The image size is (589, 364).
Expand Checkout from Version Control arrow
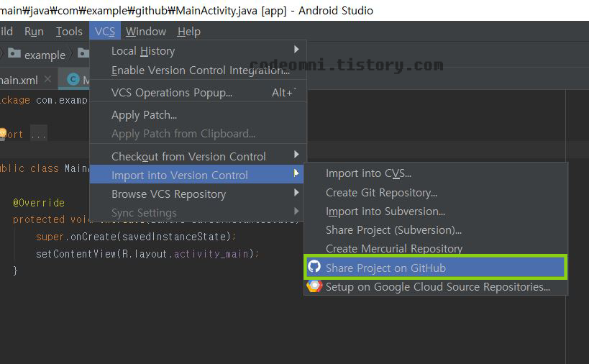296,155
